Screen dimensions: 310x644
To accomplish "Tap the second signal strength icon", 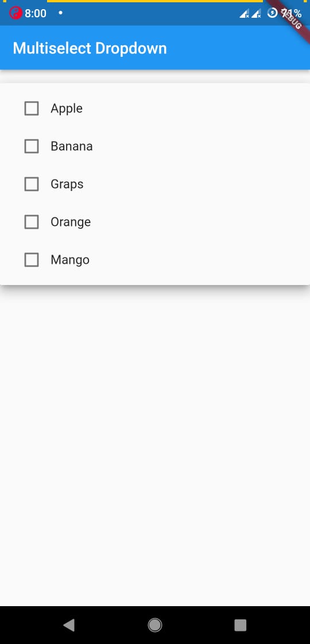I will point(256,14).
